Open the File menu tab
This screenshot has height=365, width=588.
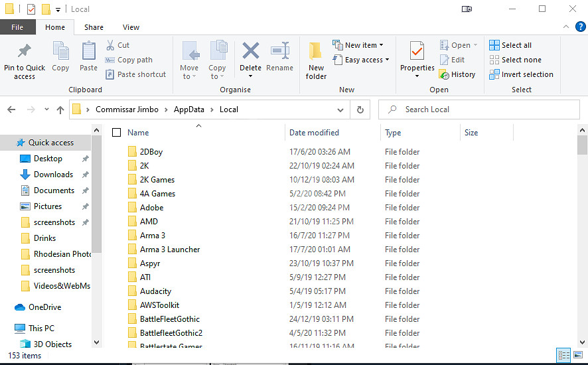[17, 27]
